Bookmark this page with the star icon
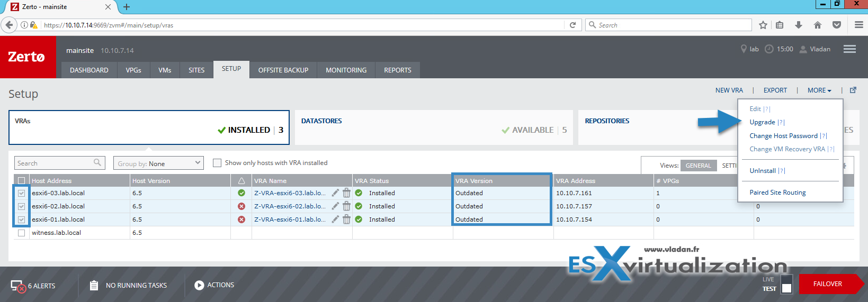868x302 pixels. click(x=763, y=25)
